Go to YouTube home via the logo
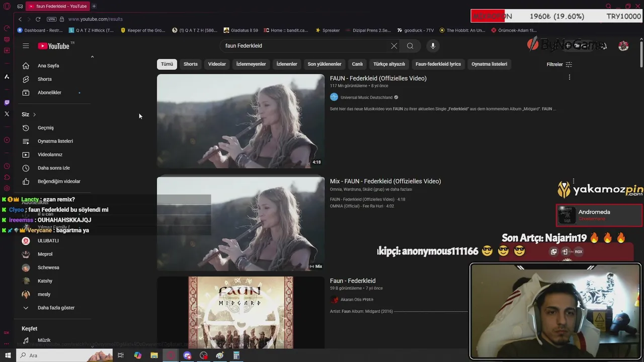Viewport: 644px width, 362px height. tap(53, 46)
